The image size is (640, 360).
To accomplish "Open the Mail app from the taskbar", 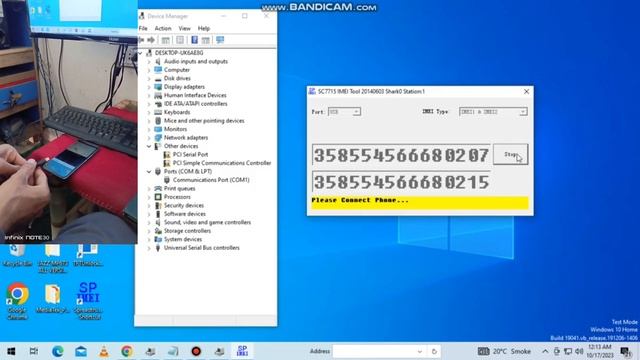I will coord(81,351).
